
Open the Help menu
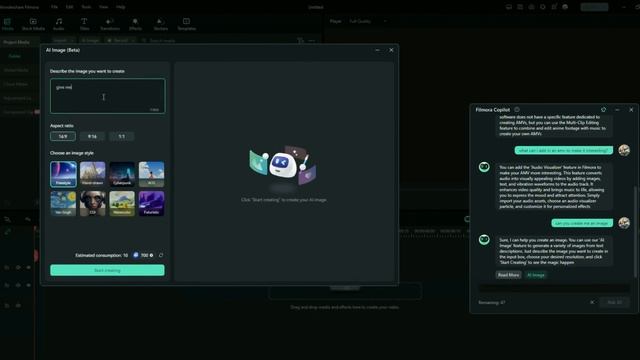pyautogui.click(x=120, y=7)
